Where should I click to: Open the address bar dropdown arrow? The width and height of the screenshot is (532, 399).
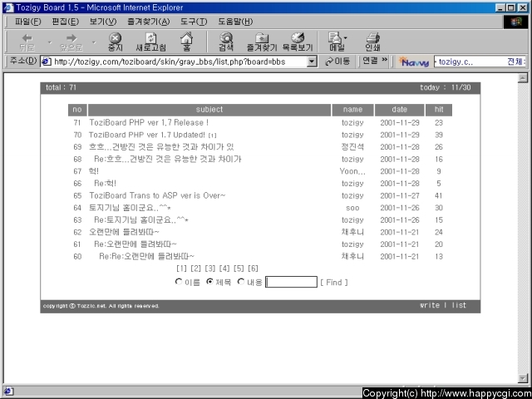(x=312, y=62)
